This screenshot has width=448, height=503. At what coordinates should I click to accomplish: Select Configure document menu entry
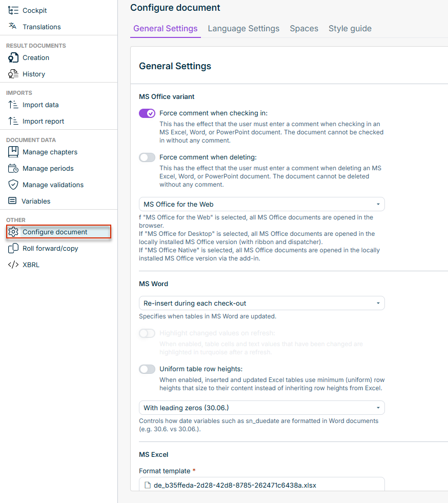pyautogui.click(x=58, y=232)
